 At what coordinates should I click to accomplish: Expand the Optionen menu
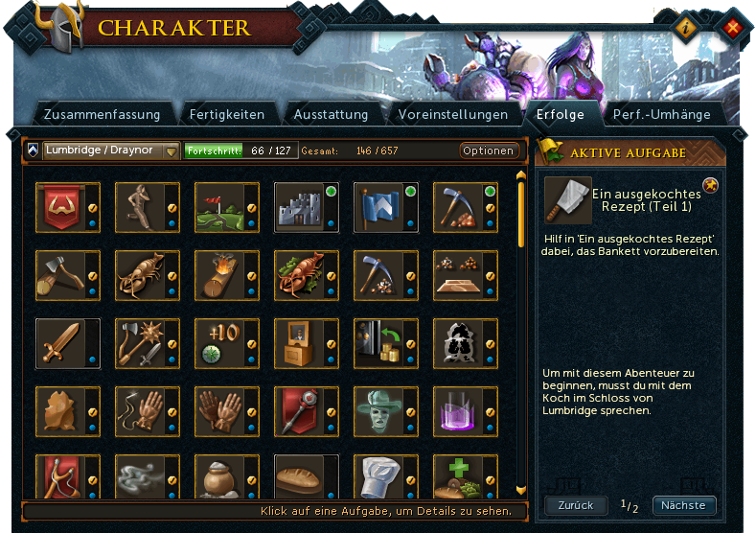(x=489, y=151)
